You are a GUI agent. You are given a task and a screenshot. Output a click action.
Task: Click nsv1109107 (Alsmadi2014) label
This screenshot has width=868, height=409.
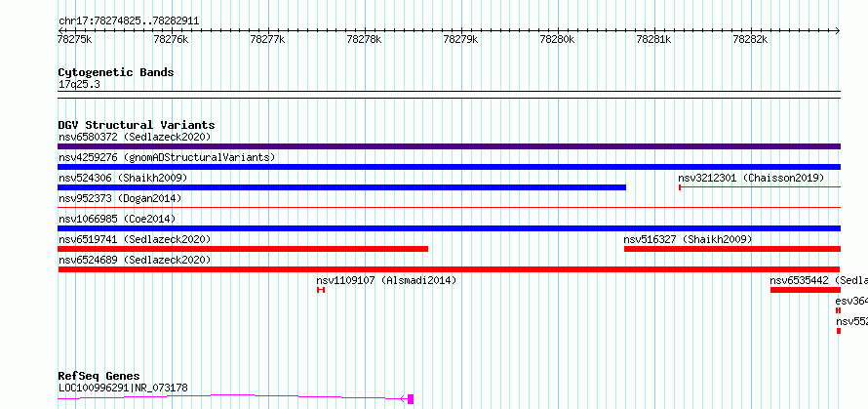pyautogui.click(x=386, y=280)
